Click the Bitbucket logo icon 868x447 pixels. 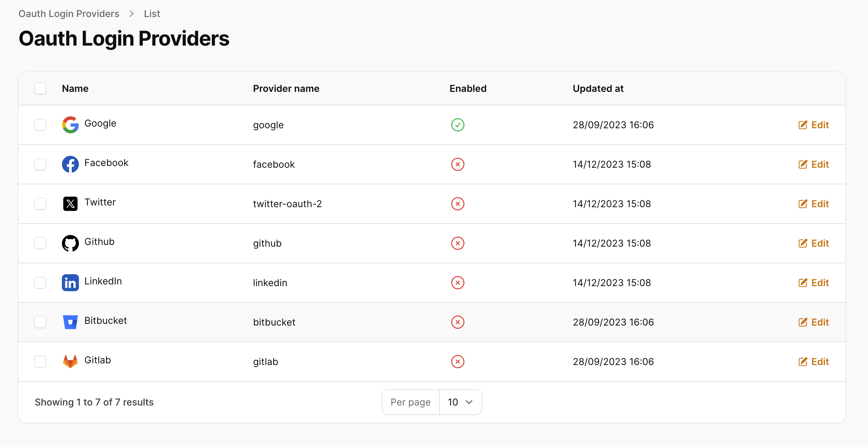click(x=70, y=322)
